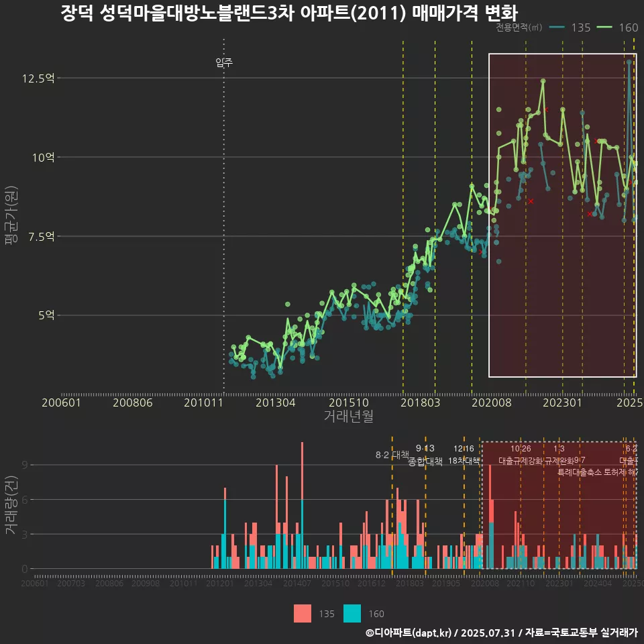Click the 12·16 18차대책 policy annotation

(464, 455)
